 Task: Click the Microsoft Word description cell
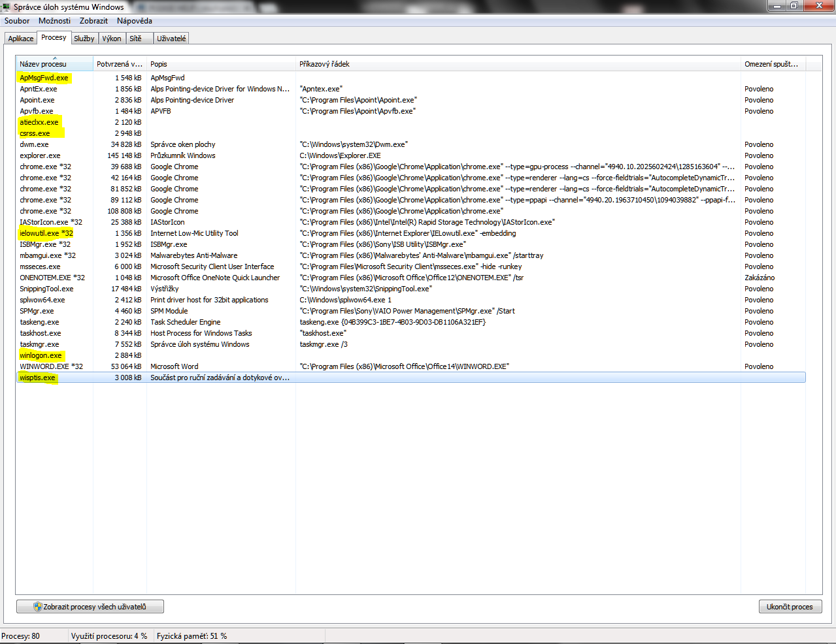pyautogui.click(x=175, y=366)
